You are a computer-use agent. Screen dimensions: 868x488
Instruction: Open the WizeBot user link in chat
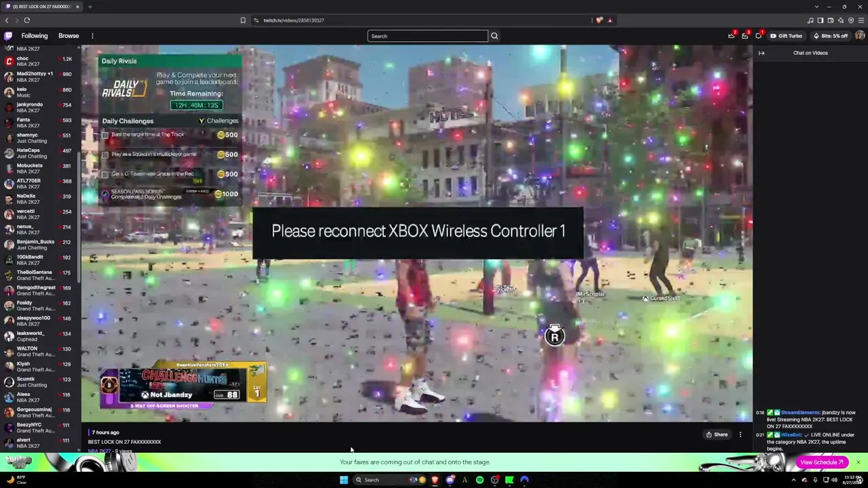pyautogui.click(x=791, y=434)
